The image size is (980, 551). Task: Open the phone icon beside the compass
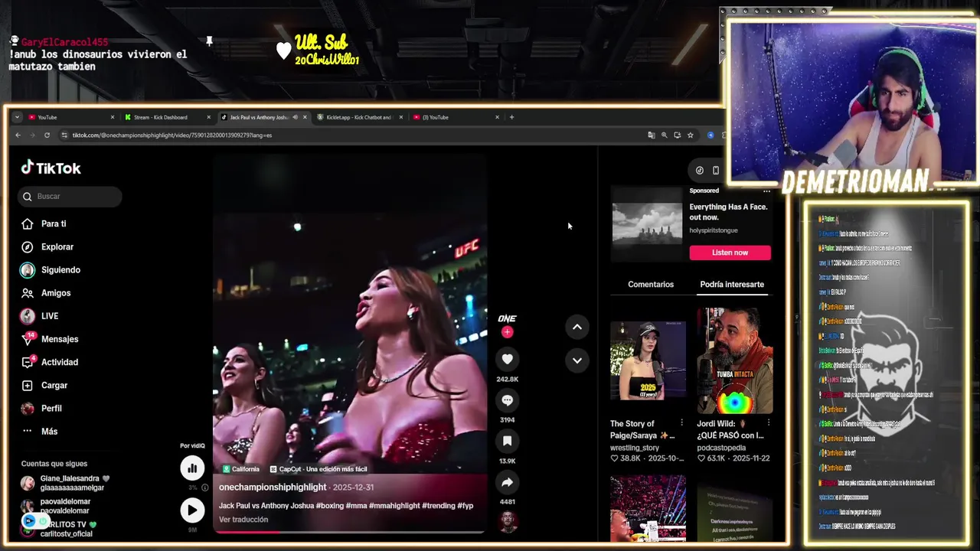pos(716,171)
